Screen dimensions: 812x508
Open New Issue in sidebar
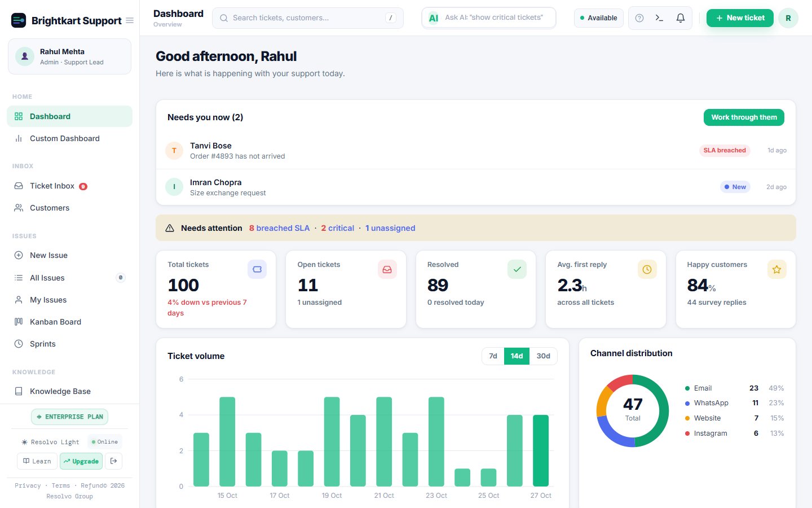click(x=69, y=255)
